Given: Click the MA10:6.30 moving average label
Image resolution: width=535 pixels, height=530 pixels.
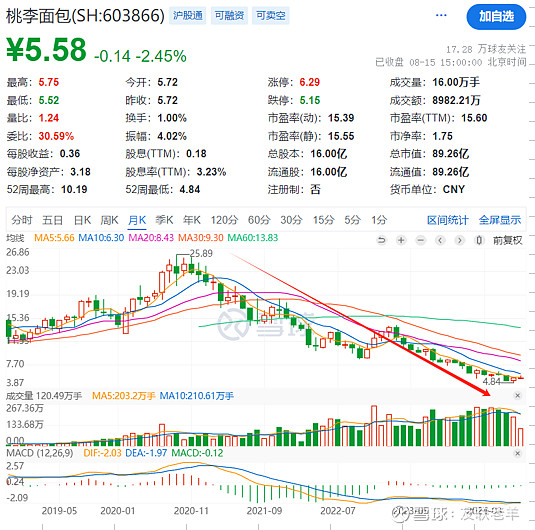Looking at the screenshot, I should coord(101,238).
